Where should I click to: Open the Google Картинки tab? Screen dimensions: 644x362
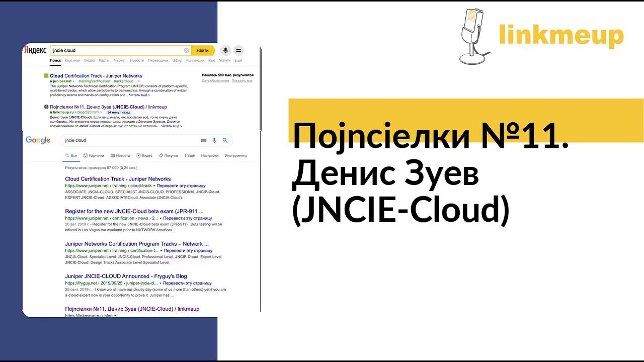(x=94, y=156)
